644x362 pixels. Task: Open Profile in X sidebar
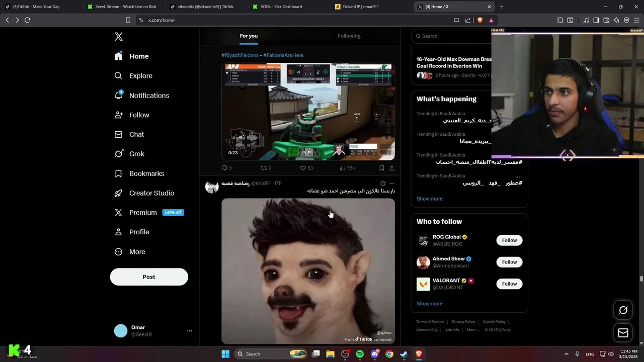tap(131, 232)
